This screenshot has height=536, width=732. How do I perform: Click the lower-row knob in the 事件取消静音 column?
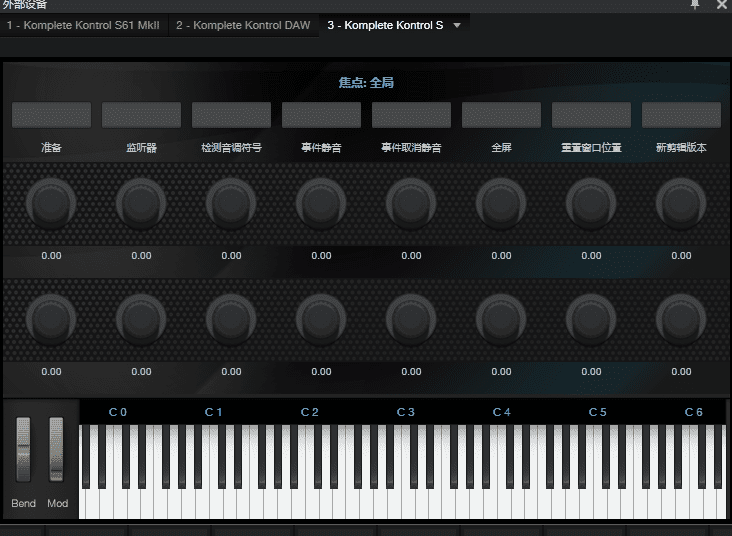click(x=411, y=319)
